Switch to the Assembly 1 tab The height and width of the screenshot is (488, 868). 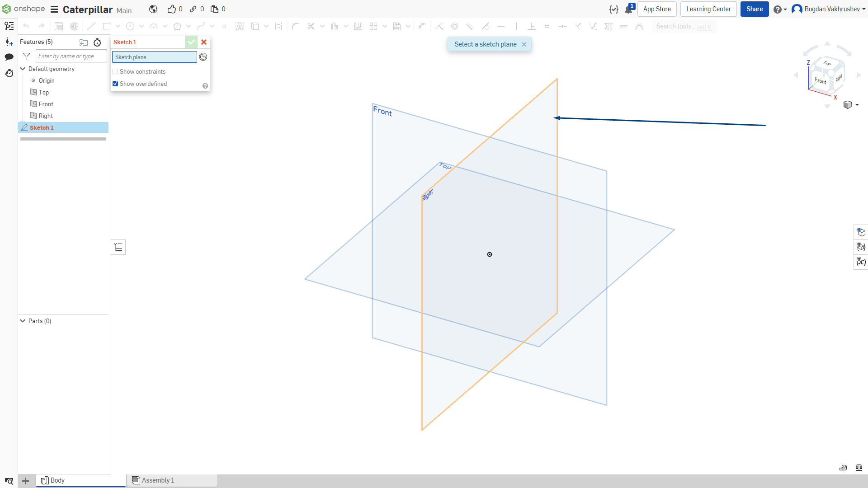point(172,480)
